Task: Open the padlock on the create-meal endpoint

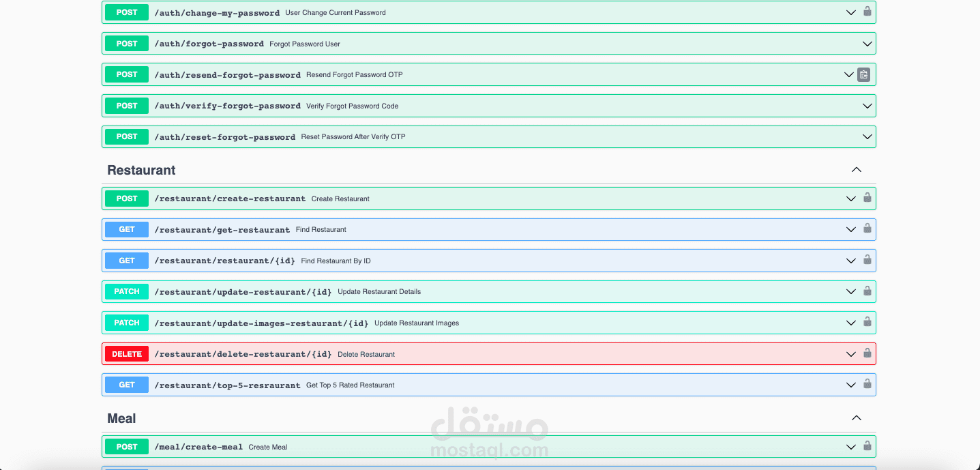Action: (867, 446)
